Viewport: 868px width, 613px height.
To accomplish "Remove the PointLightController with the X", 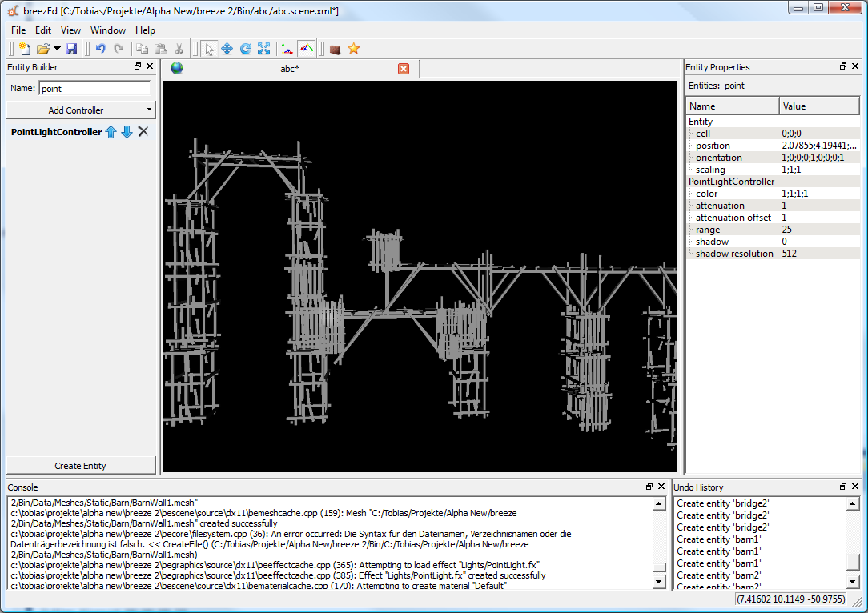I will [143, 132].
